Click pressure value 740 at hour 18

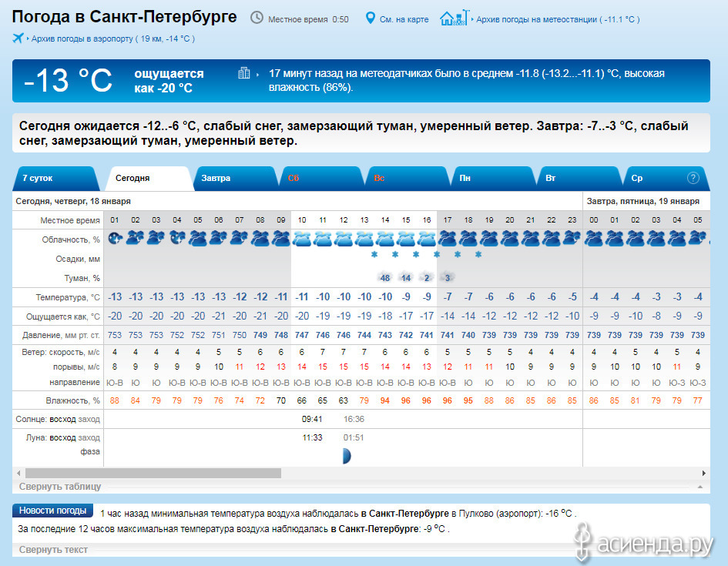(468, 335)
